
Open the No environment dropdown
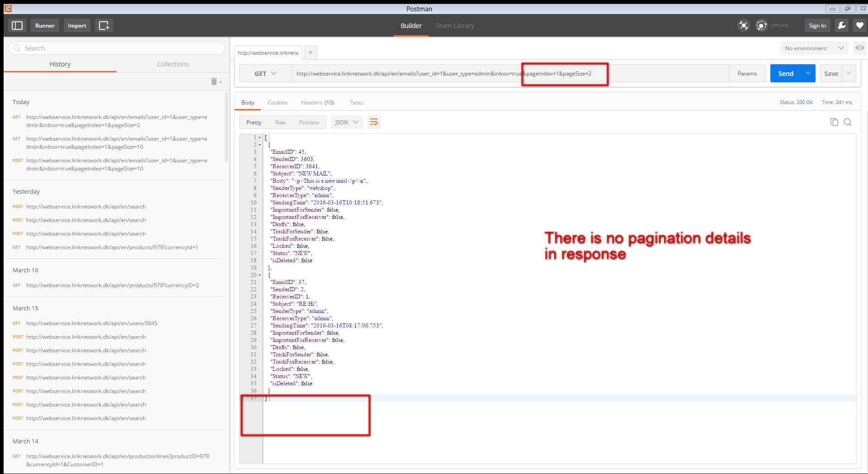point(814,48)
